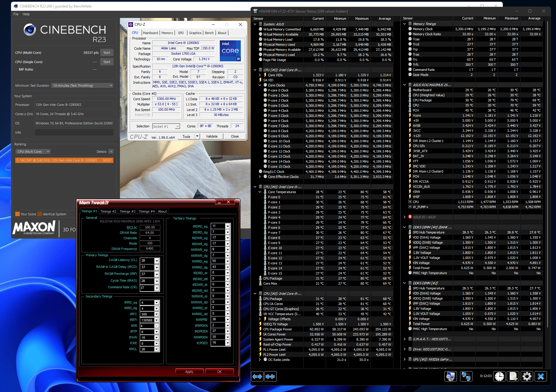The width and height of the screenshot is (556, 392).
Task: Switch to CPU-Z Memory tab
Action: click(x=167, y=33)
